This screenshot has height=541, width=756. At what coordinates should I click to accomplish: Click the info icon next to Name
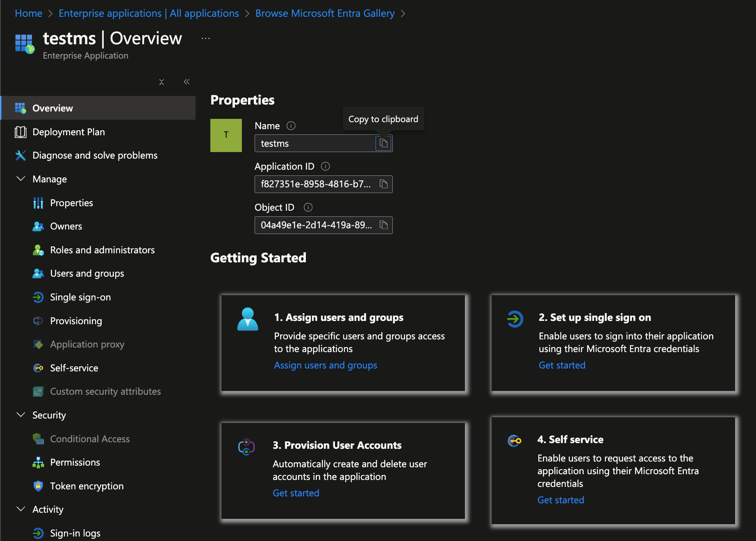tap(291, 126)
